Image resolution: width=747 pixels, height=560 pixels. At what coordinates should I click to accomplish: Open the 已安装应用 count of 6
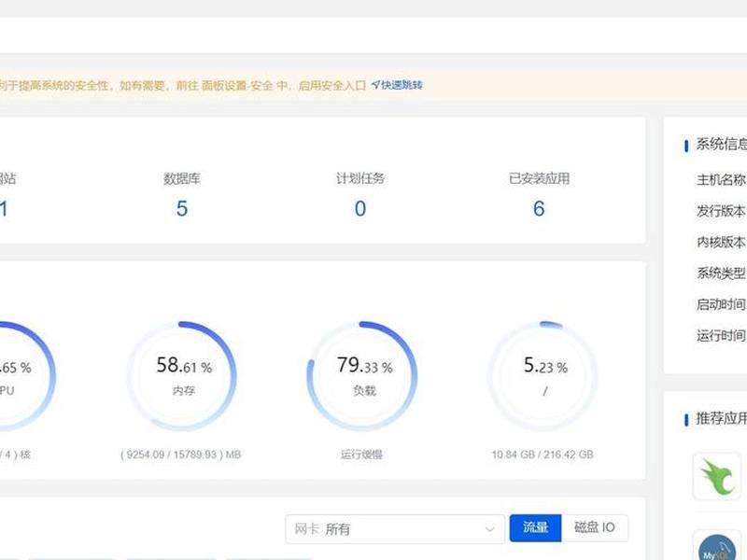tap(539, 208)
